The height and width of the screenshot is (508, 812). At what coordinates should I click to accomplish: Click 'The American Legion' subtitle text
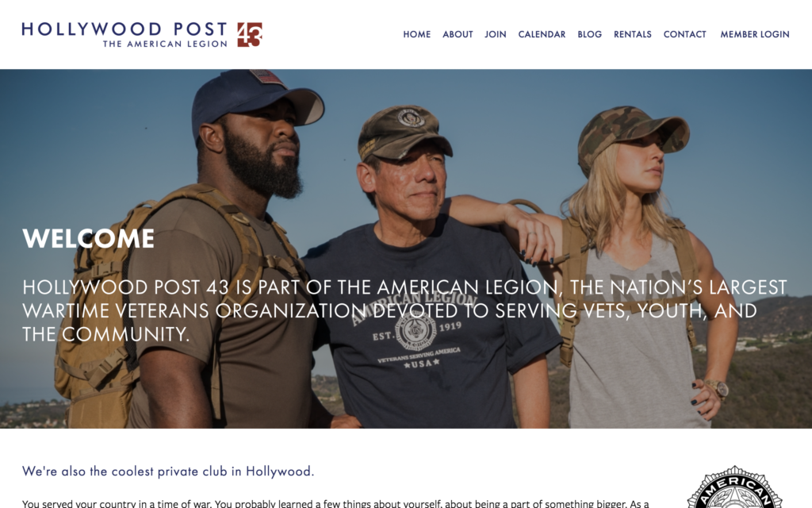click(x=165, y=44)
